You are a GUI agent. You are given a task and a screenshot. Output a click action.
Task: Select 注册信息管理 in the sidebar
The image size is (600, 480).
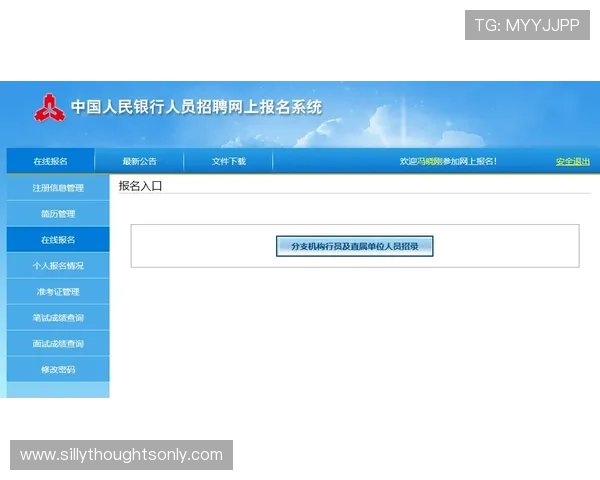click(58, 188)
